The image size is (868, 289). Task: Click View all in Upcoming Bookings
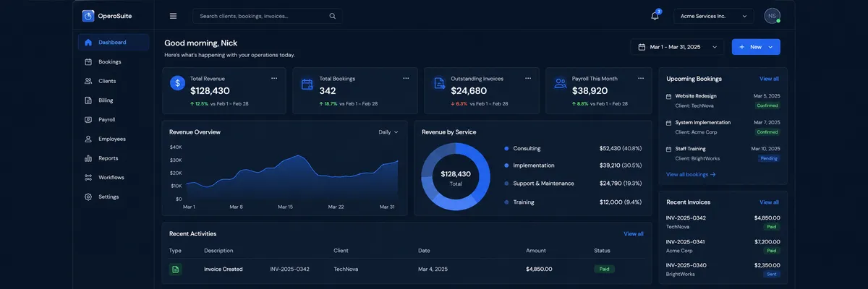769,79
